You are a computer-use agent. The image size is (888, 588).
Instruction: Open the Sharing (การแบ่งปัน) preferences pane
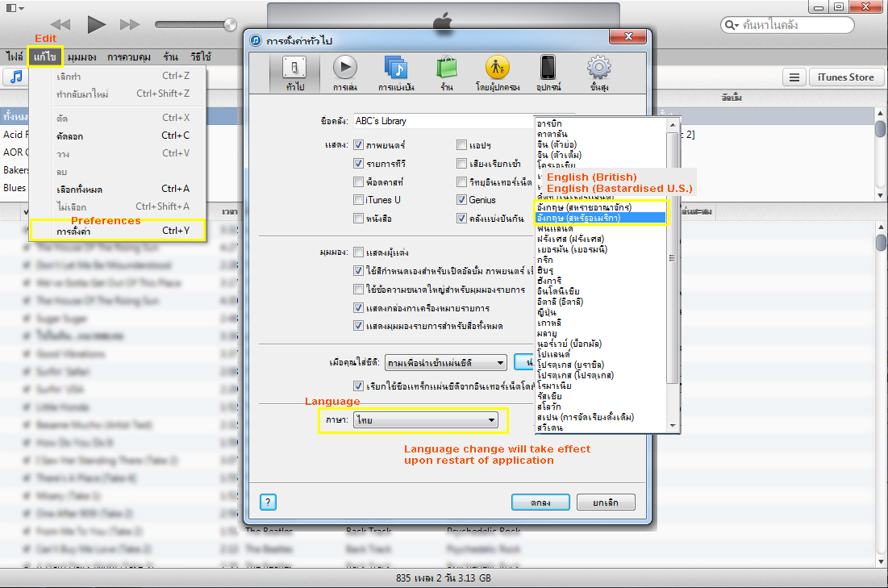[x=397, y=73]
